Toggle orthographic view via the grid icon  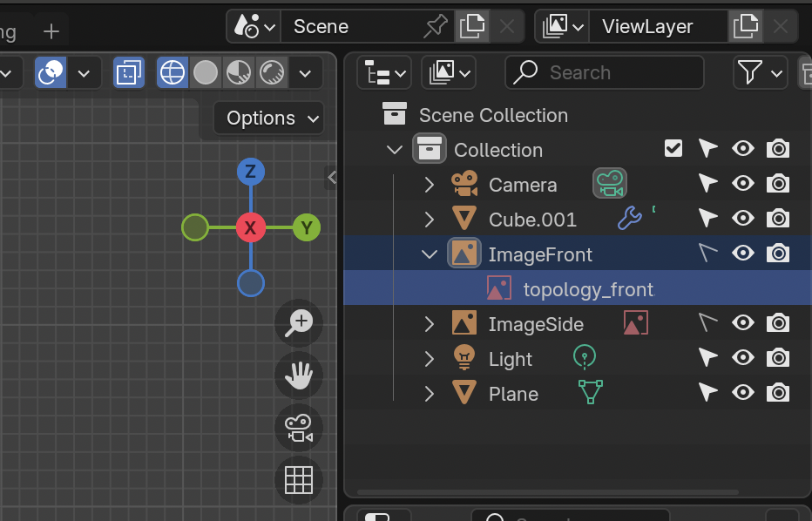click(299, 480)
